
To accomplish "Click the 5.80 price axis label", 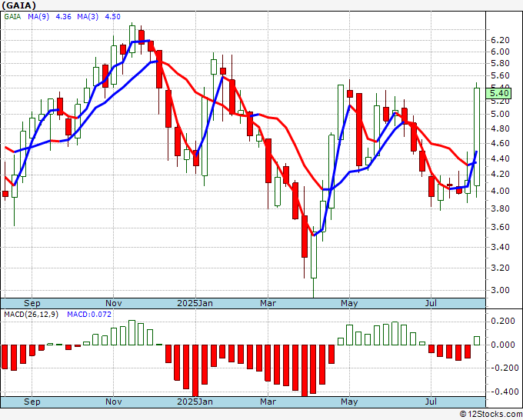I will click(x=500, y=63).
